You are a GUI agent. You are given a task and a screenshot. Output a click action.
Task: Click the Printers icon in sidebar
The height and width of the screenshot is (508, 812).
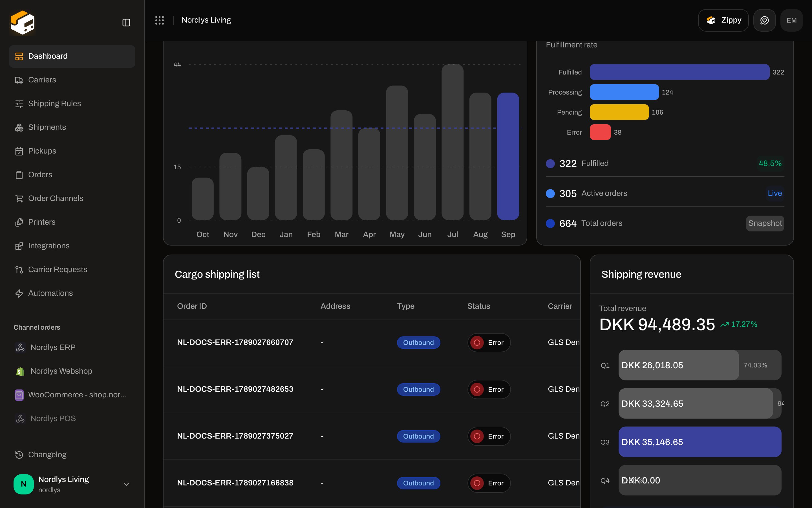coord(19,222)
